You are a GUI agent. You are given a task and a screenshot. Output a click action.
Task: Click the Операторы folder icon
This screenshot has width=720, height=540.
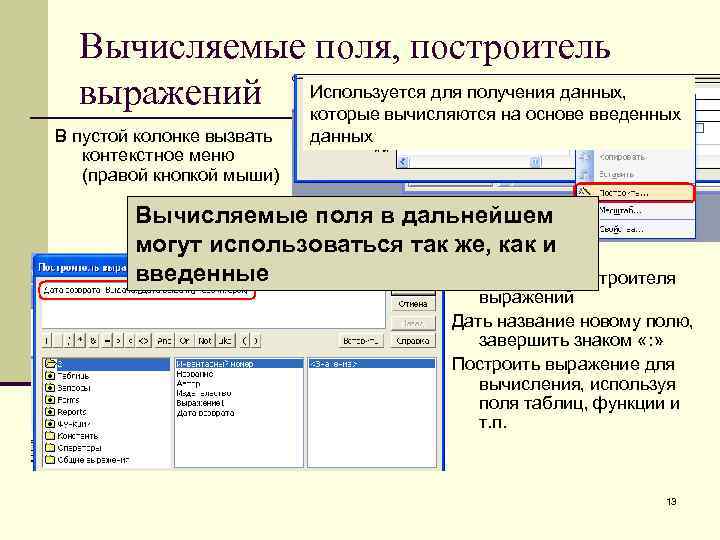(50, 447)
